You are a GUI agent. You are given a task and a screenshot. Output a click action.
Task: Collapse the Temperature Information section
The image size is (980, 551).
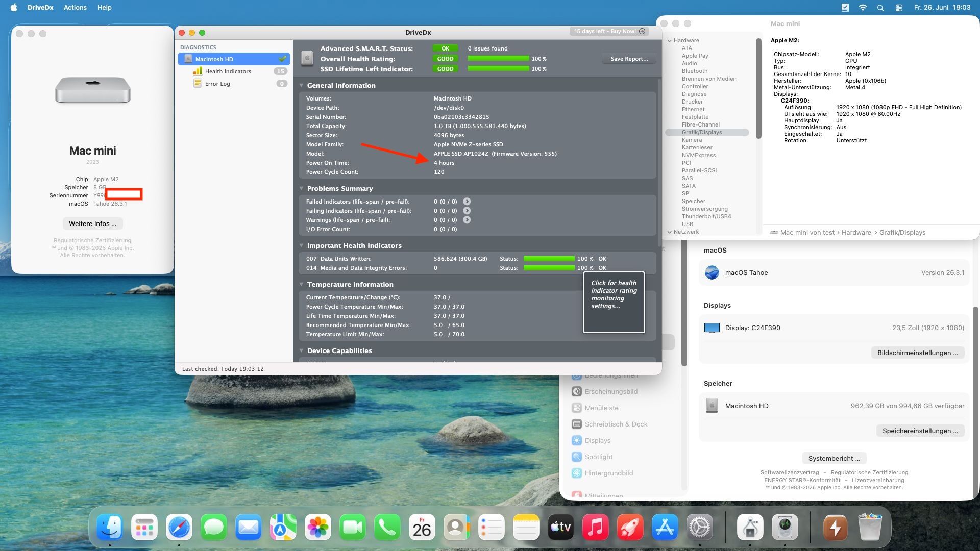click(301, 284)
